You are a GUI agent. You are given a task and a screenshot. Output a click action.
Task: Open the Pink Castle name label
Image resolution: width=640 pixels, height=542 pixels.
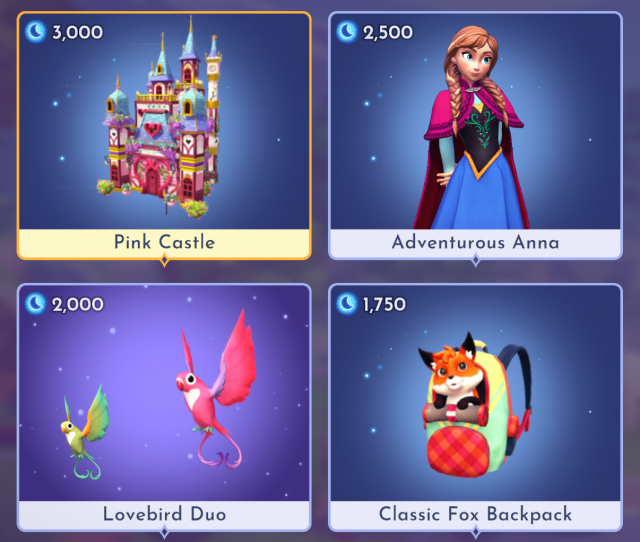164,242
